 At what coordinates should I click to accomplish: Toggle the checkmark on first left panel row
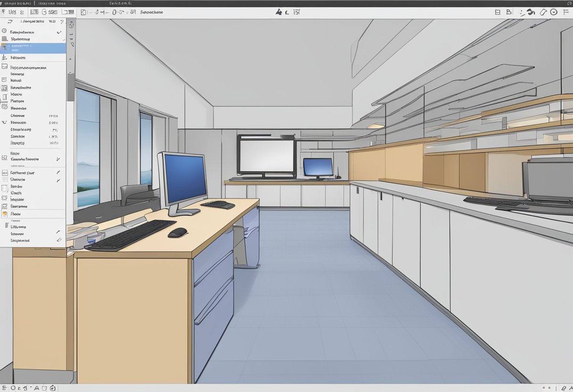point(59,32)
